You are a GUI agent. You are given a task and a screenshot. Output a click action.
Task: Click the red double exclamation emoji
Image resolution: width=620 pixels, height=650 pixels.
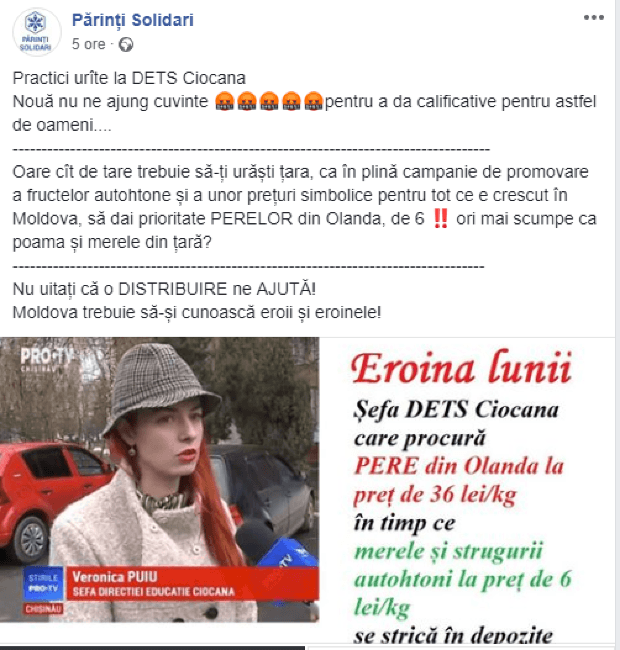[x=440, y=218]
